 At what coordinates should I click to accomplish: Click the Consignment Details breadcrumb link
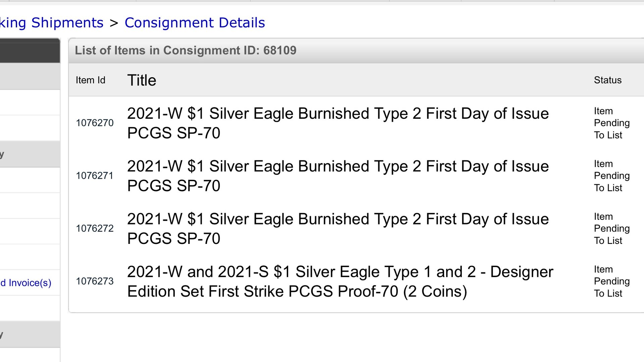(195, 23)
